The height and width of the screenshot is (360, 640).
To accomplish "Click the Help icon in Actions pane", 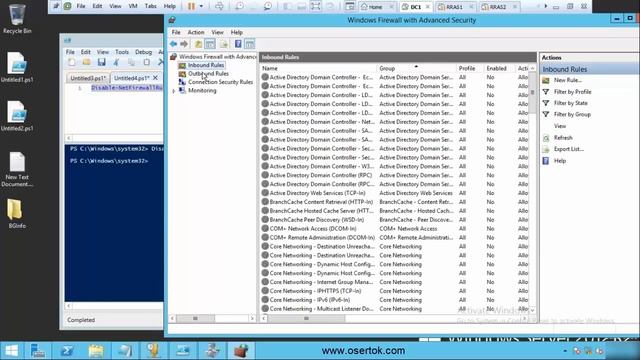I will click(x=546, y=161).
